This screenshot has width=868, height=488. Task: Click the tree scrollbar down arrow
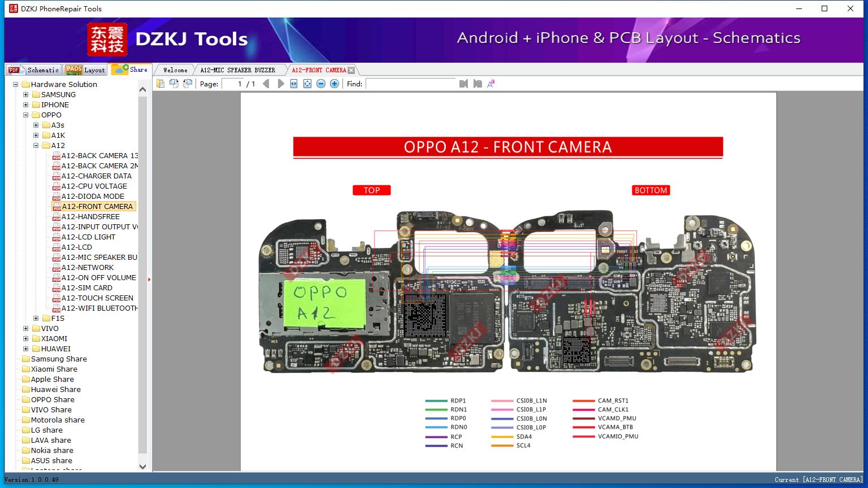pos(142,467)
